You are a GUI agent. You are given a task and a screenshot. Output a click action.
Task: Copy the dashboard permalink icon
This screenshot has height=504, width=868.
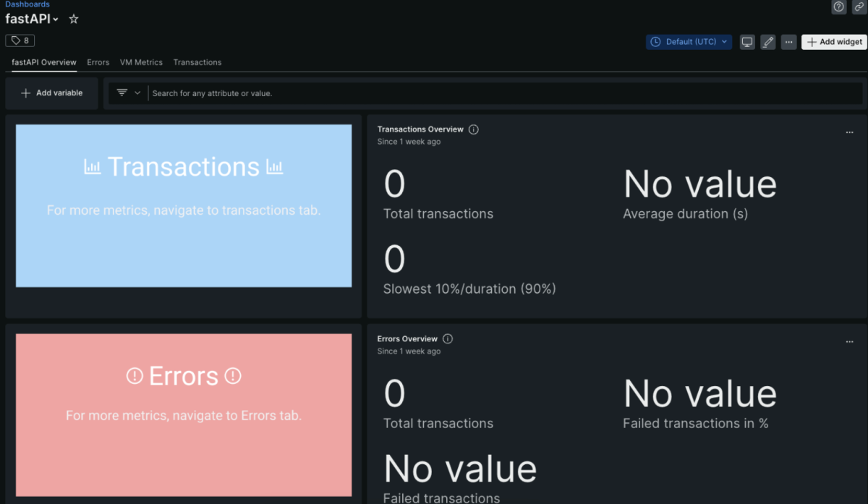859,7
